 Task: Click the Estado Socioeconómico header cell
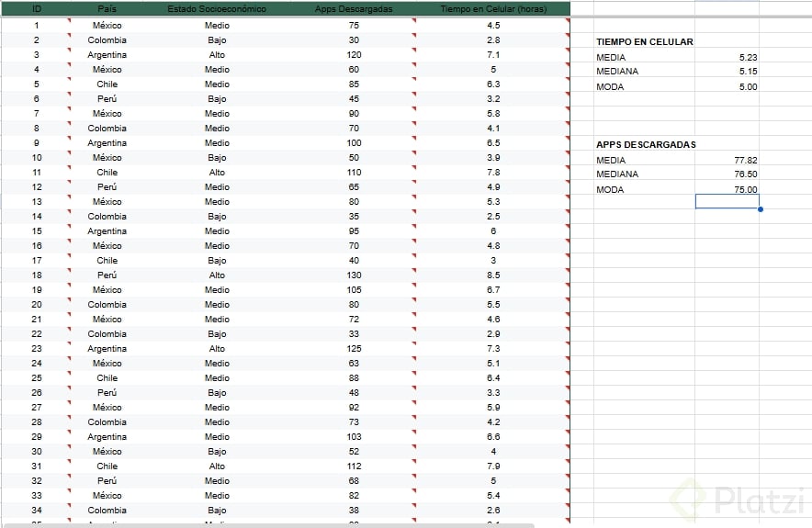tap(217, 9)
